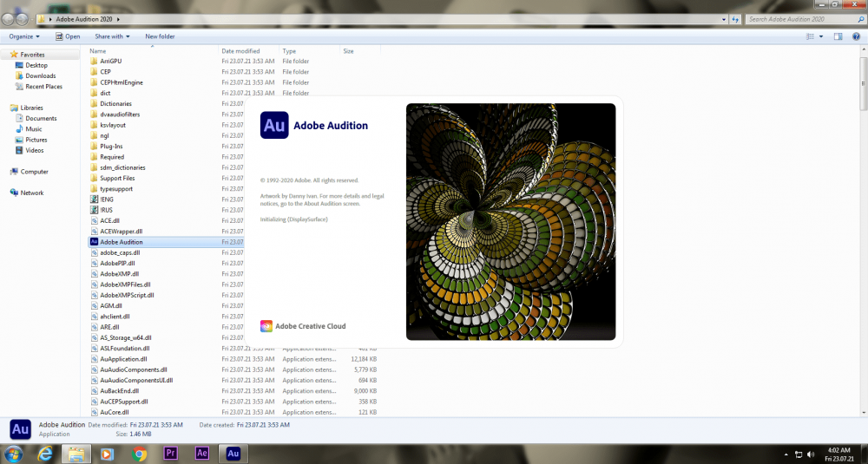Launch Premiere Pro from the taskbar
Screen dimensions: 868x464
coord(170,453)
